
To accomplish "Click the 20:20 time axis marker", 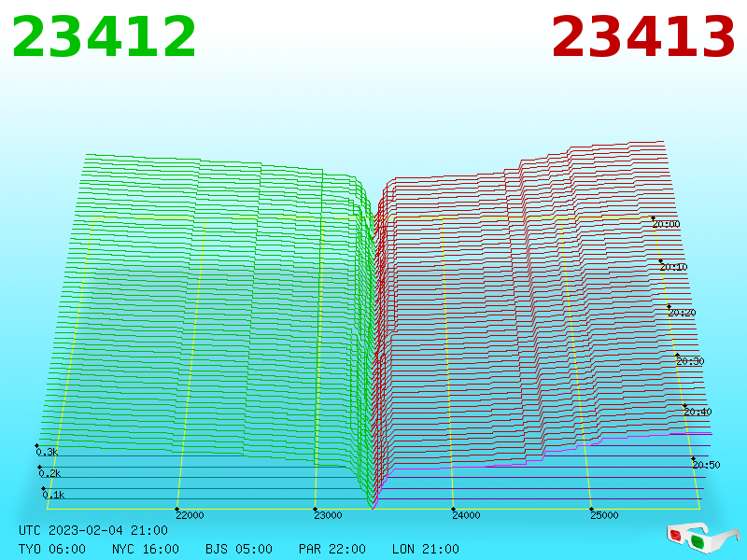I will [682, 313].
